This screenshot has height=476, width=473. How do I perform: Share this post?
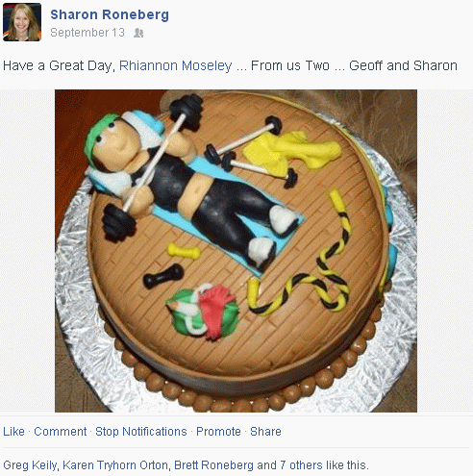pos(265,432)
